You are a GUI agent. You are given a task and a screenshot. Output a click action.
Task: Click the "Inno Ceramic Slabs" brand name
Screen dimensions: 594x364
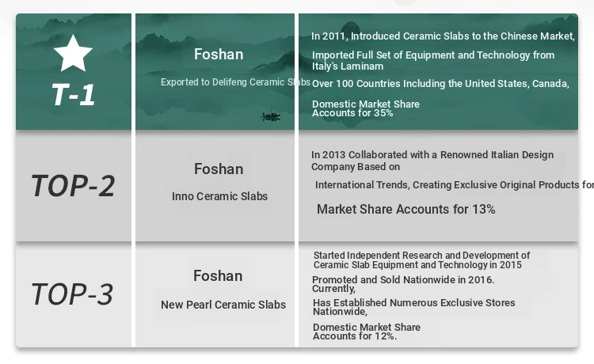(219, 196)
